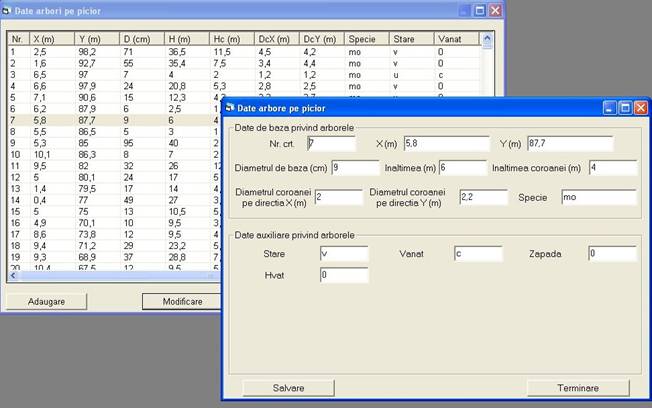Click cell 23,2 in row 18
The width and height of the screenshot is (652, 408).
pyautogui.click(x=177, y=246)
